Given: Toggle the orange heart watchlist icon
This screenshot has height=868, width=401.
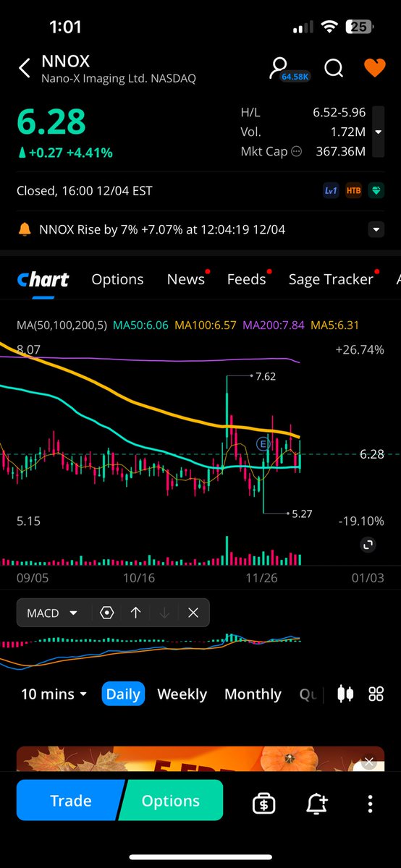Looking at the screenshot, I should pos(374,68).
